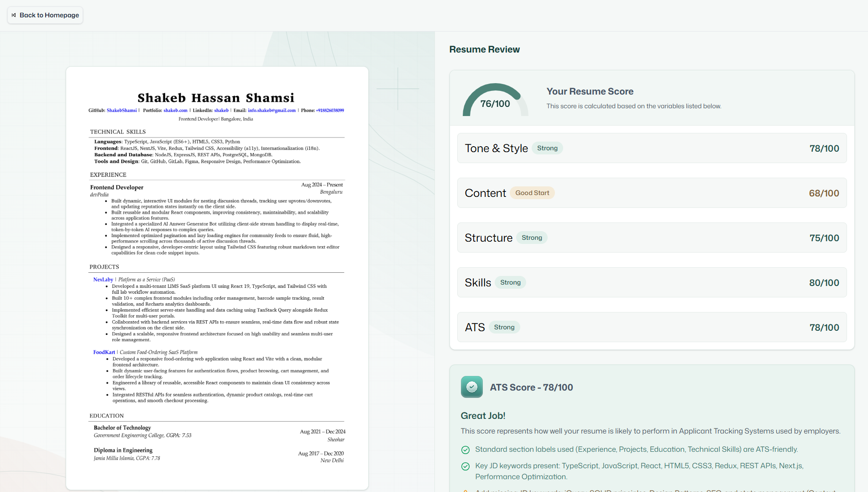
Task: Click the ATS Score shield check icon
Action: [472, 387]
